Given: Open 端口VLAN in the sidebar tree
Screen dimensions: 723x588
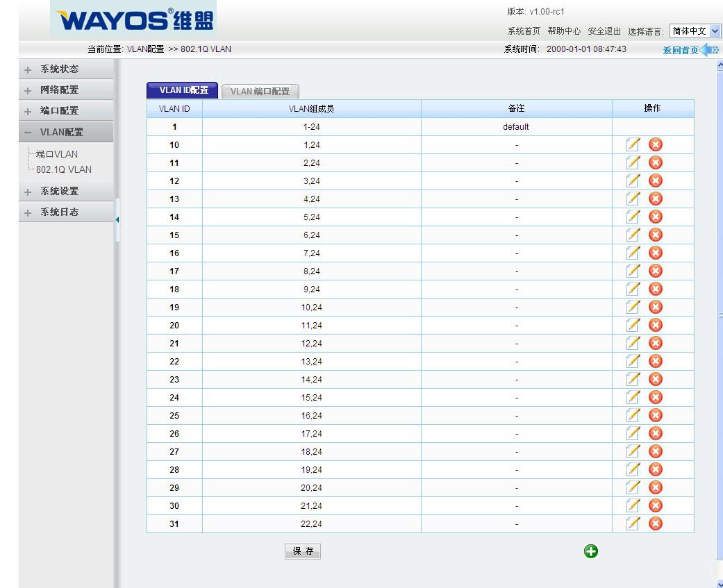Looking at the screenshot, I should (57, 154).
